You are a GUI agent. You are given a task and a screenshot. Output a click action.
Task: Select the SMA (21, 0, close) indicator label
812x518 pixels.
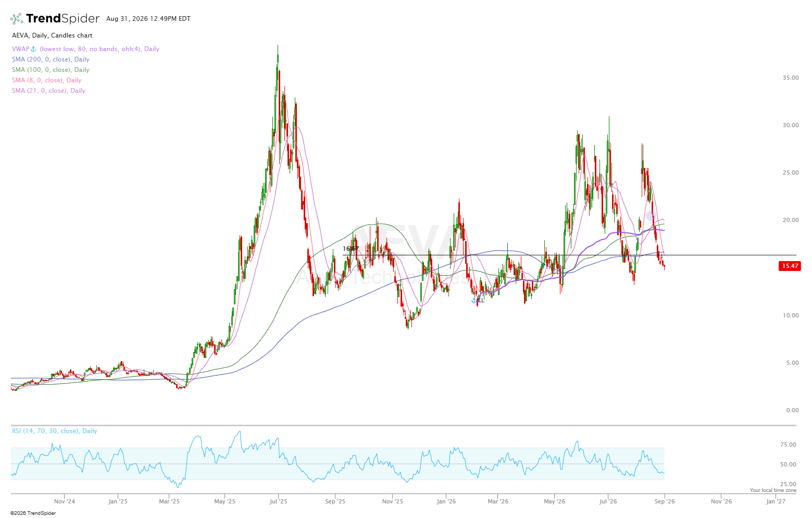tap(49, 91)
